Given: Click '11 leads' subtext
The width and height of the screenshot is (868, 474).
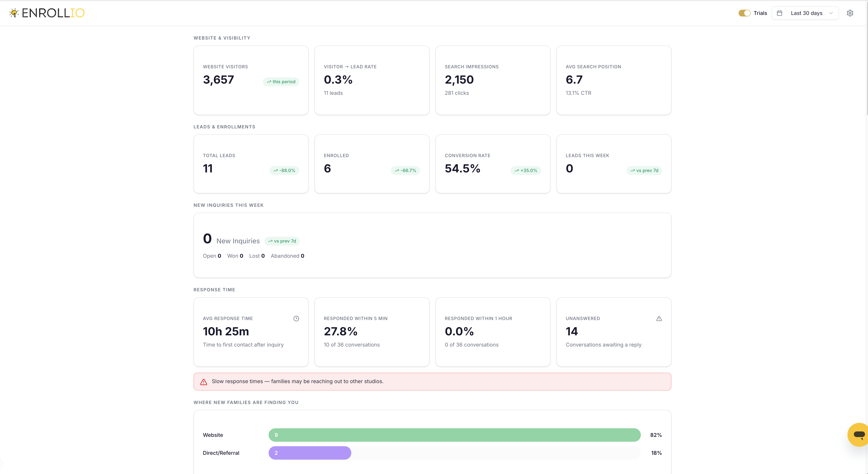Looking at the screenshot, I should click(333, 93).
